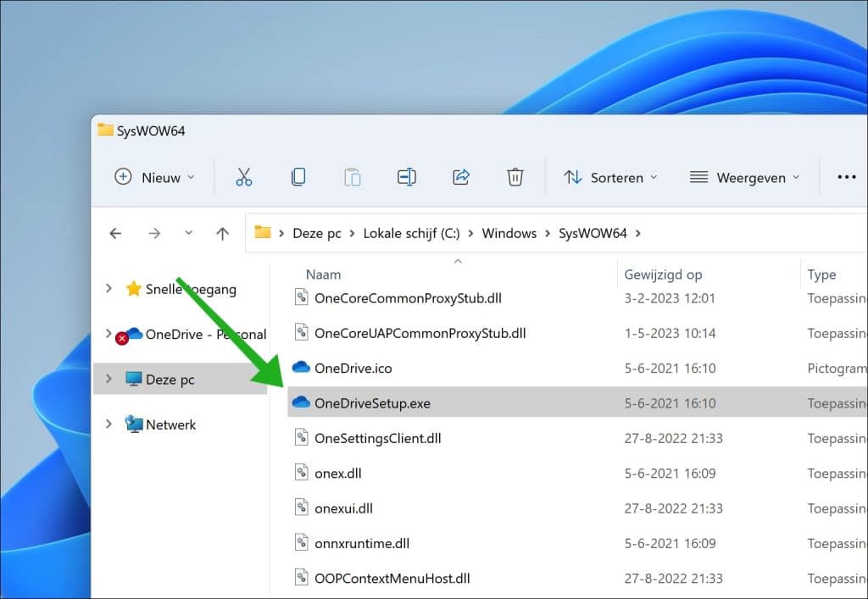This screenshot has height=599, width=868.
Task: Open the Sorteren dropdown
Action: [x=610, y=177]
